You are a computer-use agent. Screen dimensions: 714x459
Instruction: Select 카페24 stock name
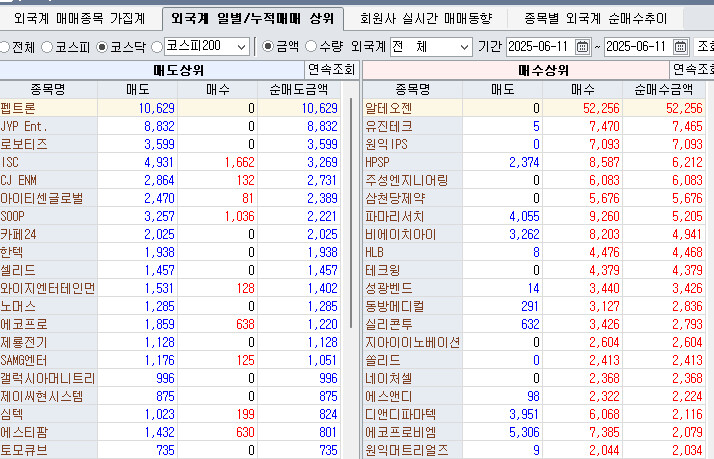(18, 235)
